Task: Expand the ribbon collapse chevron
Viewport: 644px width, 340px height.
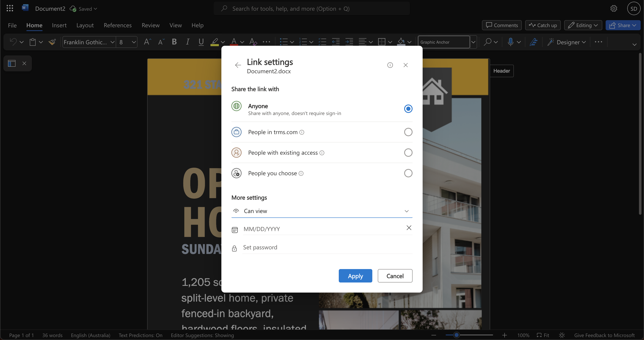Action: coord(634,44)
